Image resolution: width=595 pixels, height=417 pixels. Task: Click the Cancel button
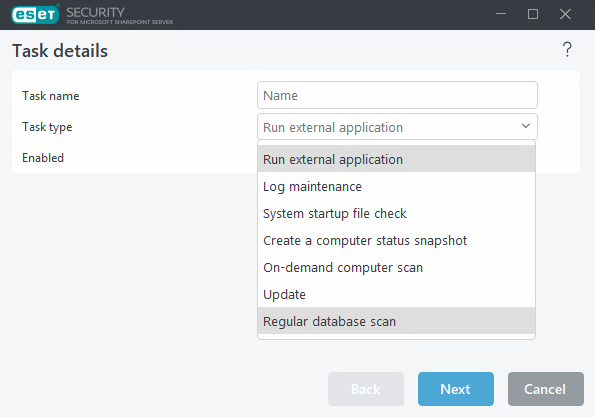(545, 389)
